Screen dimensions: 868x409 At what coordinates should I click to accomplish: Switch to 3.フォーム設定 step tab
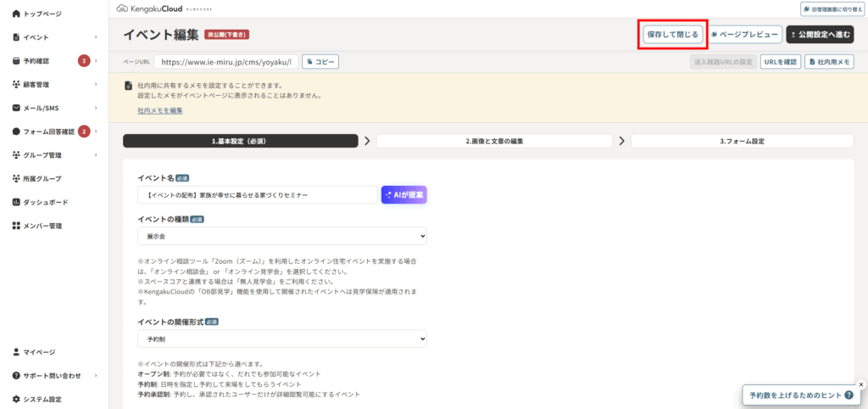tap(742, 141)
